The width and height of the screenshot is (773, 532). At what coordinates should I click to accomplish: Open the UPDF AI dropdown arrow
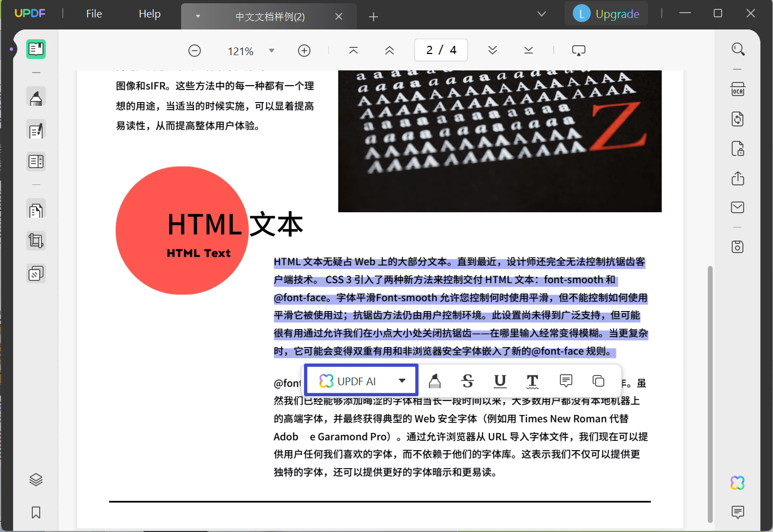(402, 380)
